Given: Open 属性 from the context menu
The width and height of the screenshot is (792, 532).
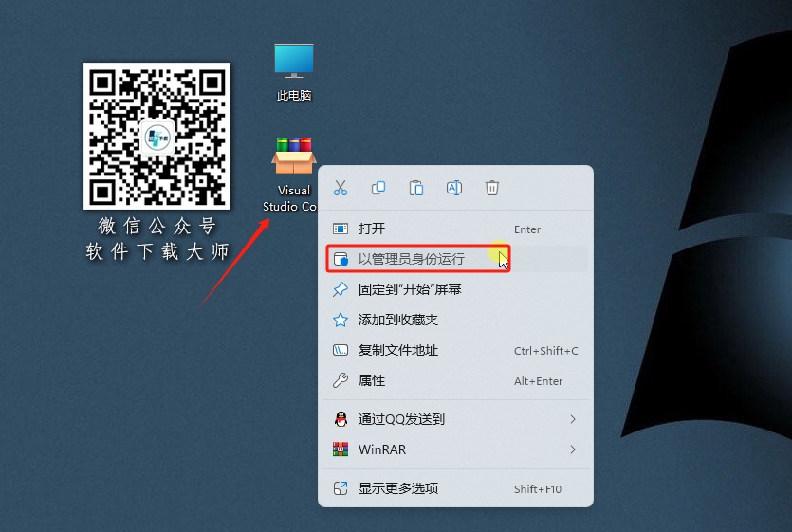Looking at the screenshot, I should [455, 380].
